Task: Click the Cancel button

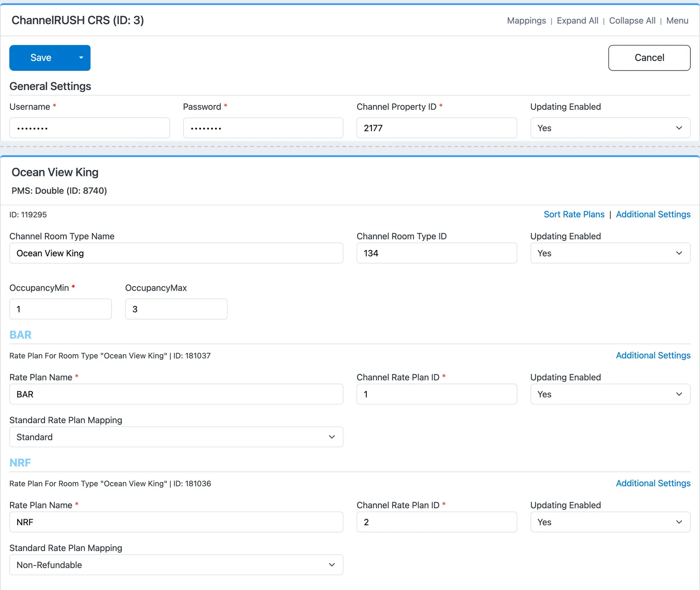Action: pyautogui.click(x=649, y=58)
